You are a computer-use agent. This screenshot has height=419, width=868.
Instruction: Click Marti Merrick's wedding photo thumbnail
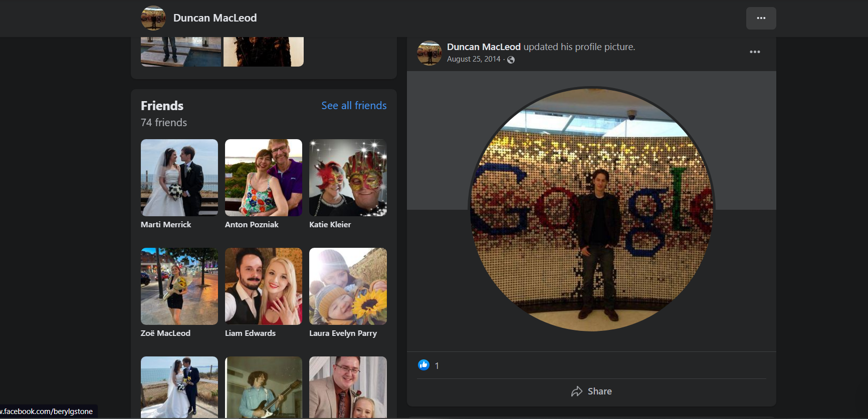179,178
